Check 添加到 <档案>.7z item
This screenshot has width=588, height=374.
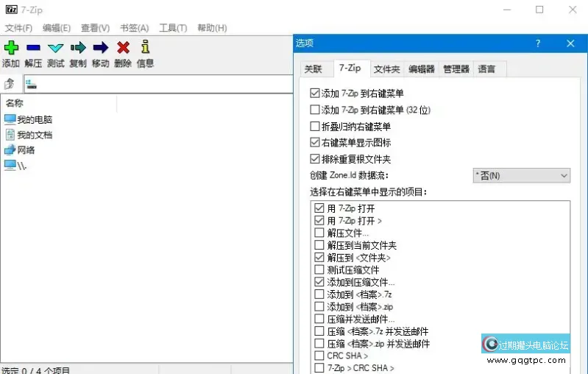tap(319, 294)
